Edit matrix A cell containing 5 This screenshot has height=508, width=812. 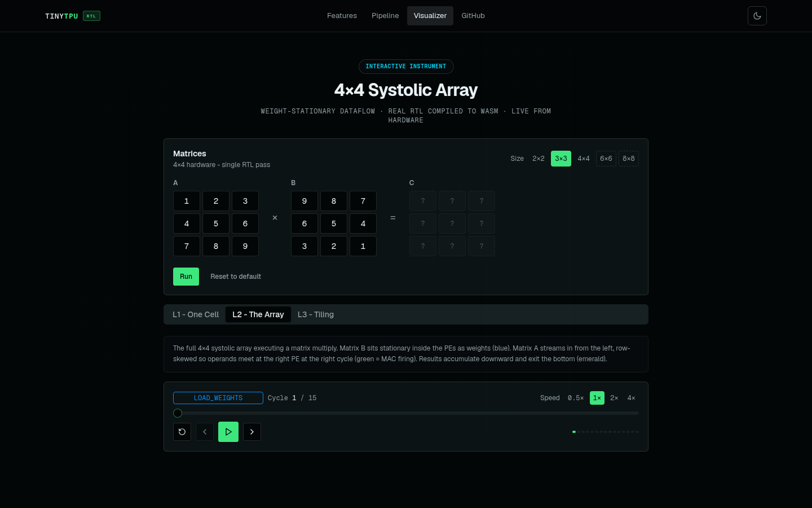(x=216, y=224)
